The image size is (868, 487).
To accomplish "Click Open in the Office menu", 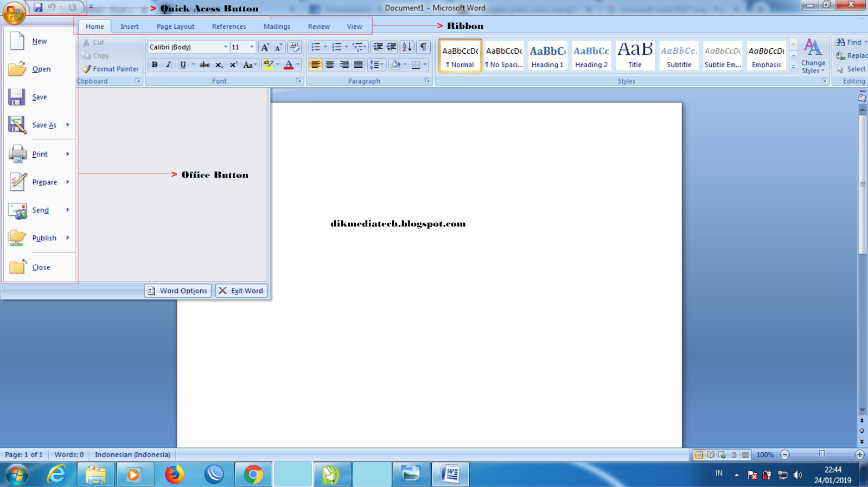I will tap(40, 69).
